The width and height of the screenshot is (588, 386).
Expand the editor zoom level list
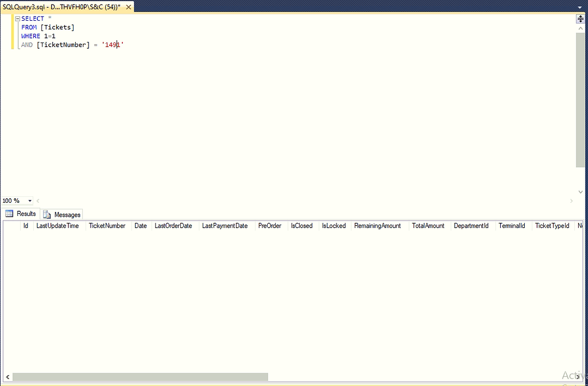pos(30,200)
